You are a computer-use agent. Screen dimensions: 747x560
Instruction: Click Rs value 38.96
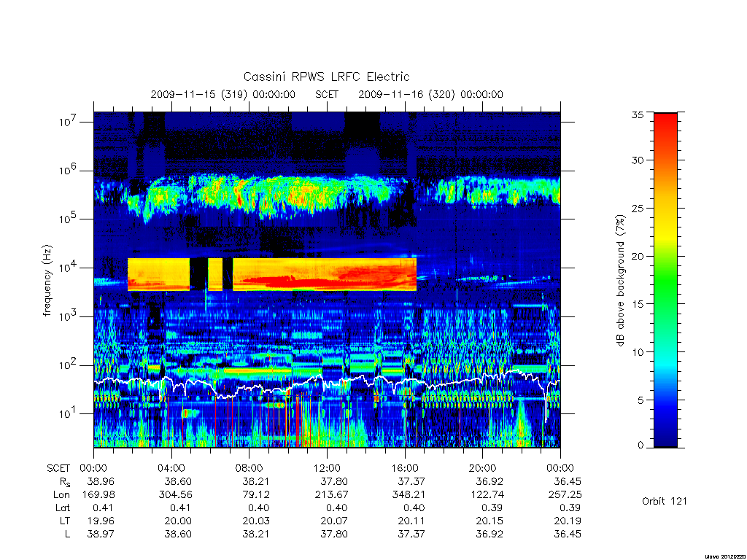(x=101, y=481)
